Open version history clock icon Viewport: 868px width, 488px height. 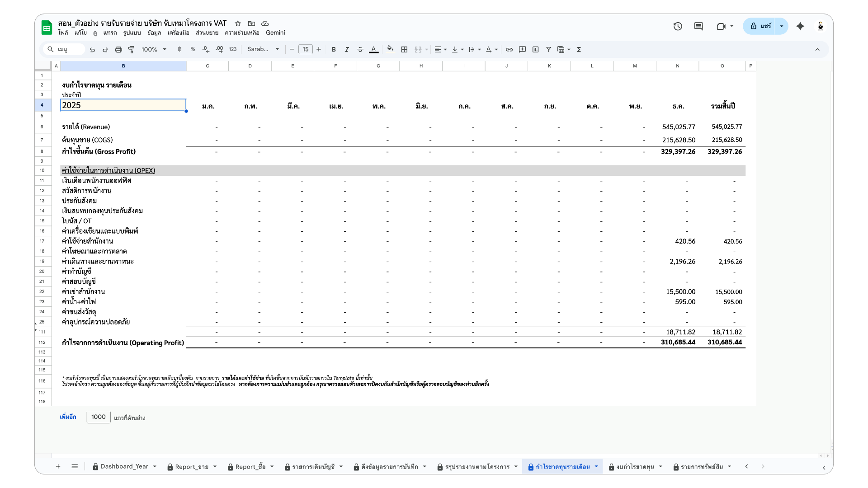pyautogui.click(x=678, y=26)
